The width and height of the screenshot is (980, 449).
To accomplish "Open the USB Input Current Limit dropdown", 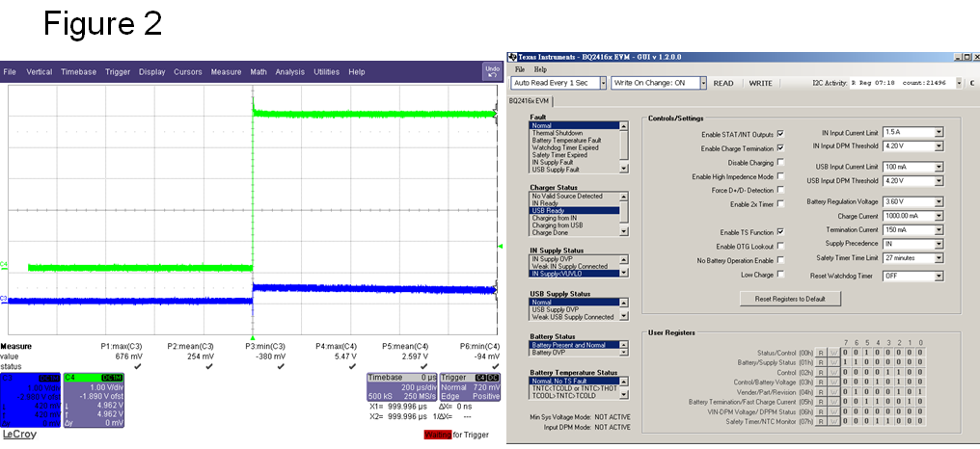I will click(x=939, y=167).
